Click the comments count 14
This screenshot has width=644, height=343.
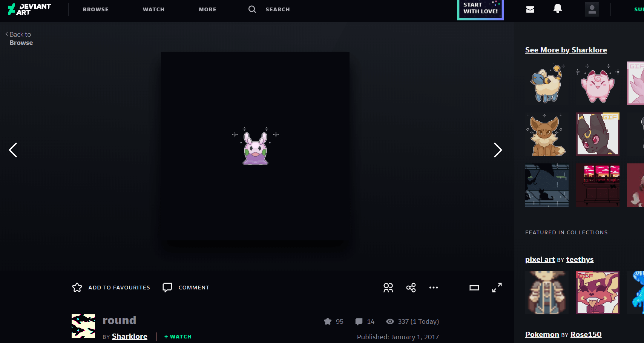[371, 321]
